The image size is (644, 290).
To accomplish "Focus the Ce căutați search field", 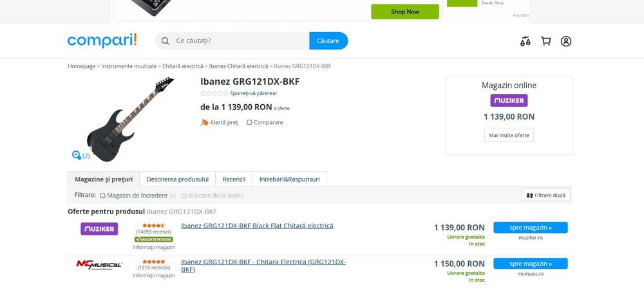I will pos(242,41).
